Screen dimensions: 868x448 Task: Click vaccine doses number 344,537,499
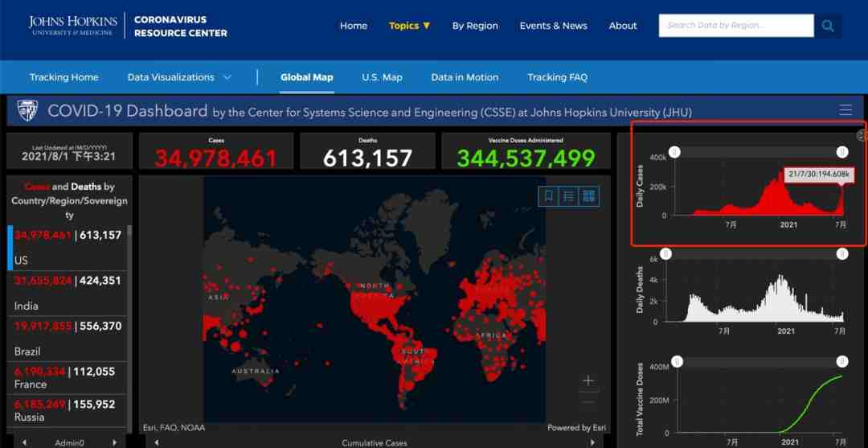click(x=526, y=158)
